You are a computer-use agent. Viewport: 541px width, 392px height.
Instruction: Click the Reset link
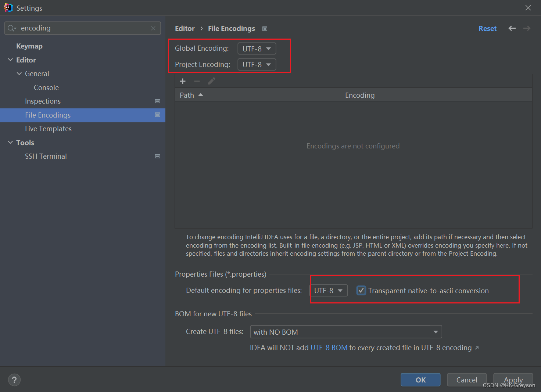tap(487, 29)
